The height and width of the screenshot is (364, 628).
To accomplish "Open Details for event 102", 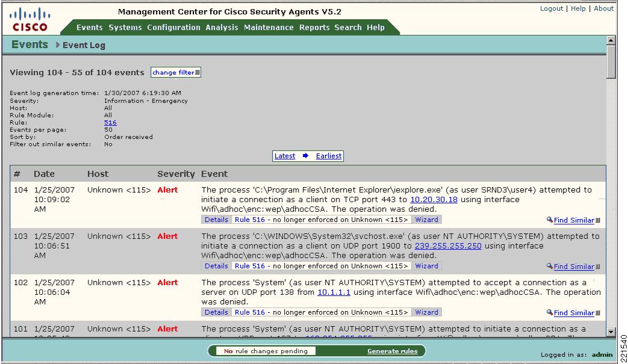I will (x=216, y=312).
